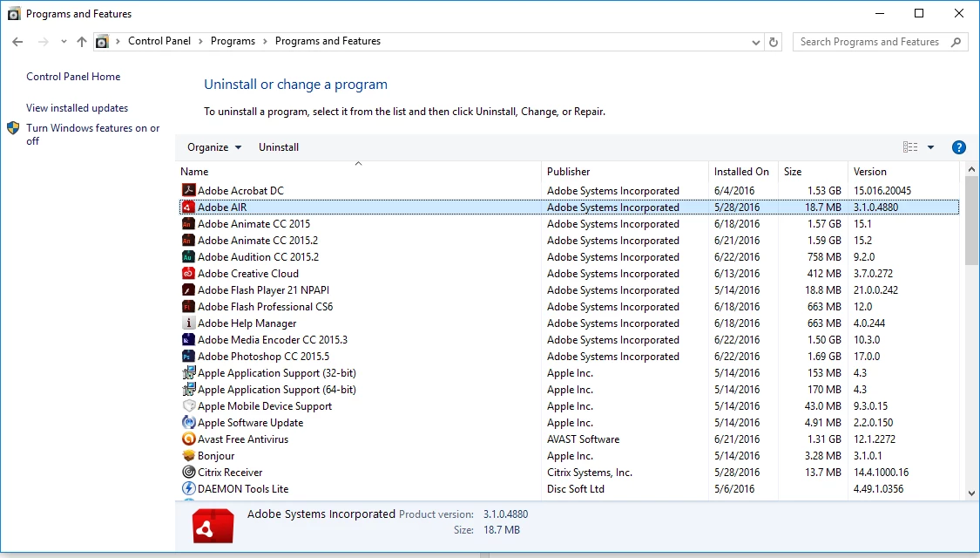980x558 pixels.
Task: Click the Bonjour program icon
Action: [188, 455]
